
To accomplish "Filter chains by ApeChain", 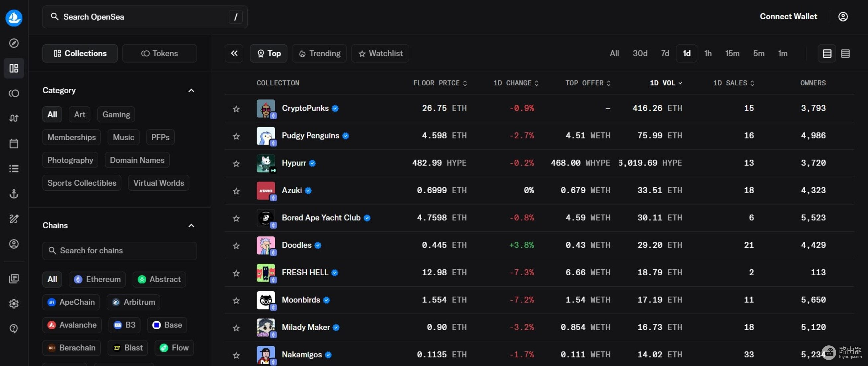I will [x=71, y=302].
